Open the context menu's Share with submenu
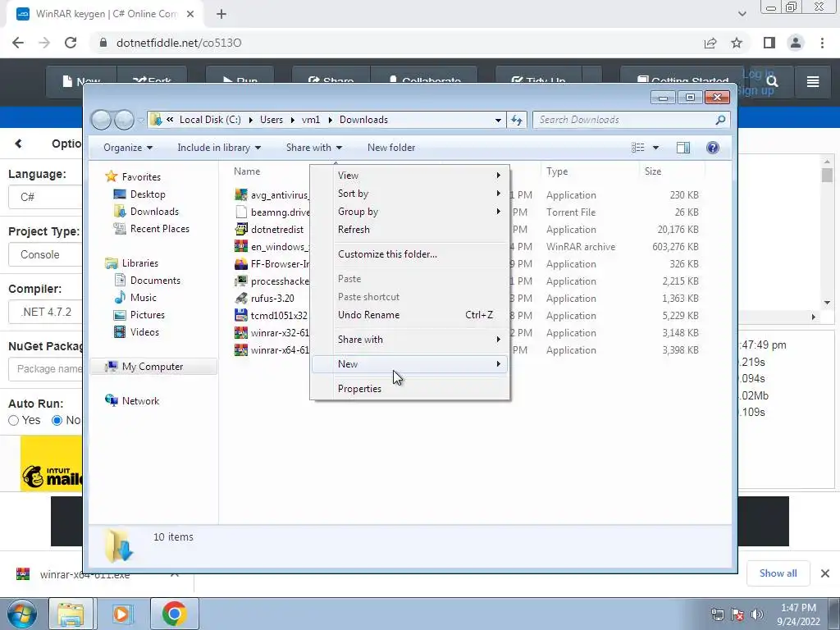 (410, 340)
